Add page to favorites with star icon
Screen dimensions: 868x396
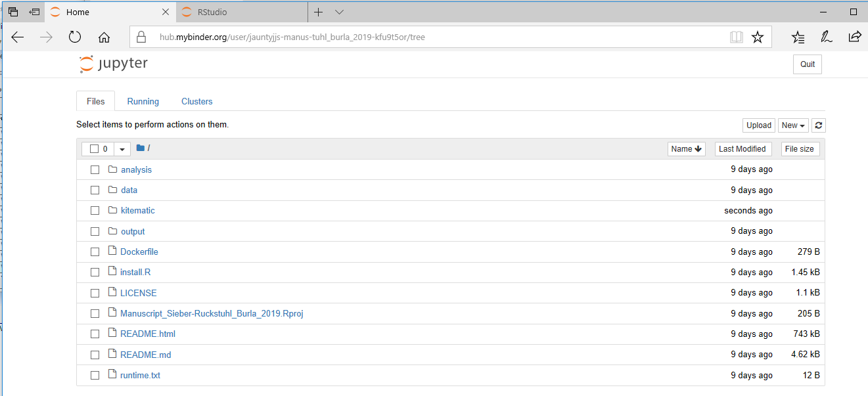pos(758,37)
